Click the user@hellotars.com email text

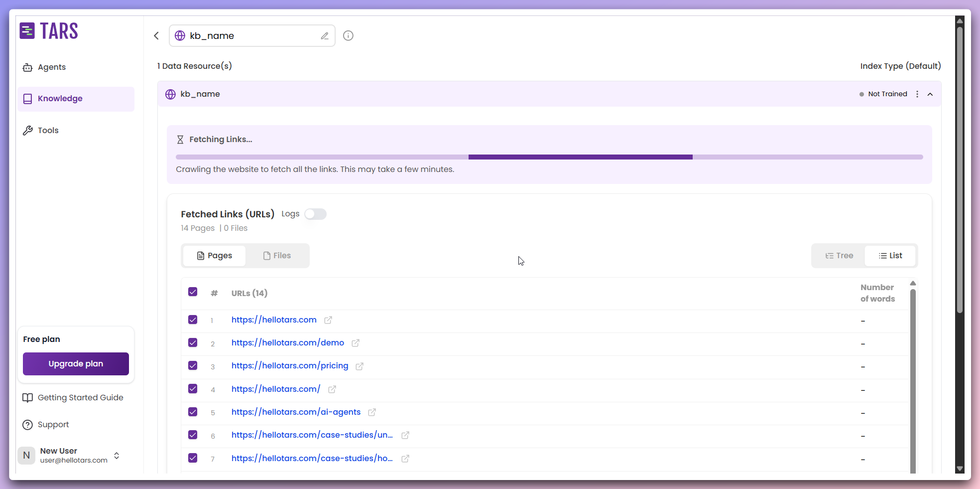tap(74, 461)
